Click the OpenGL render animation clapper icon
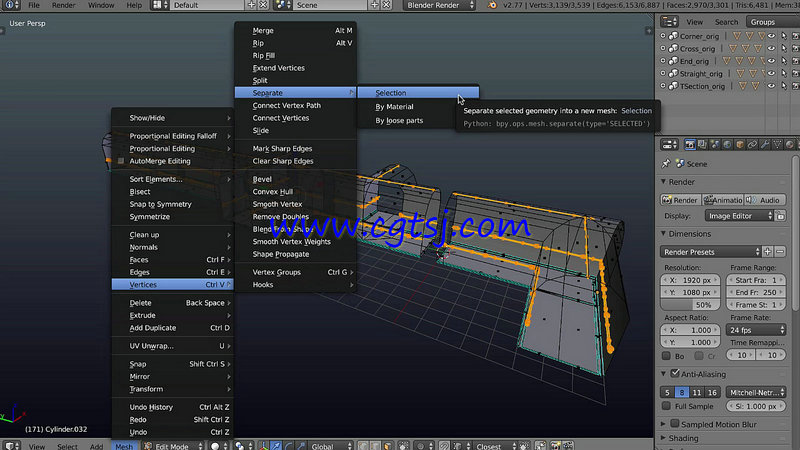800x450 pixels. [568, 446]
